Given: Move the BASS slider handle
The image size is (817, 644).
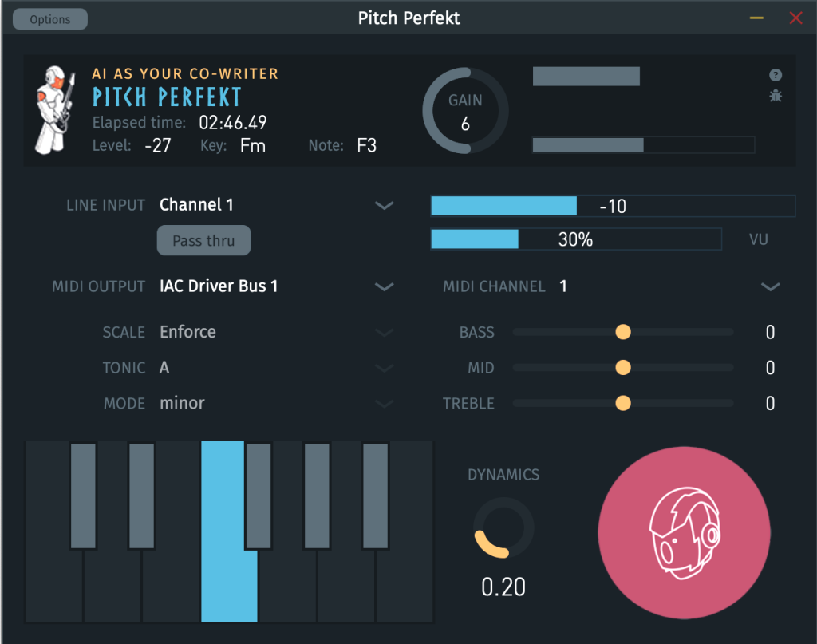Looking at the screenshot, I should click(623, 332).
